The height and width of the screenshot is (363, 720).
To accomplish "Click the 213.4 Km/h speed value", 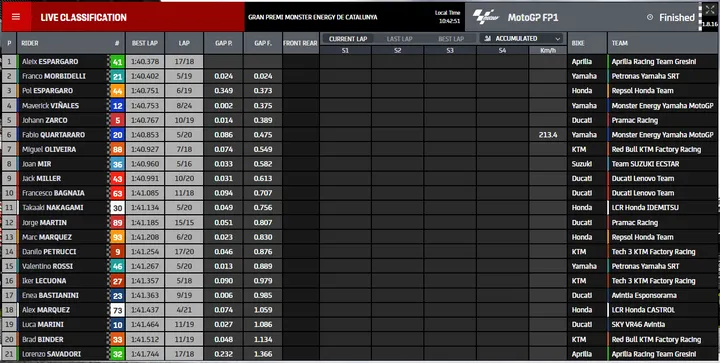I will click(x=548, y=135).
